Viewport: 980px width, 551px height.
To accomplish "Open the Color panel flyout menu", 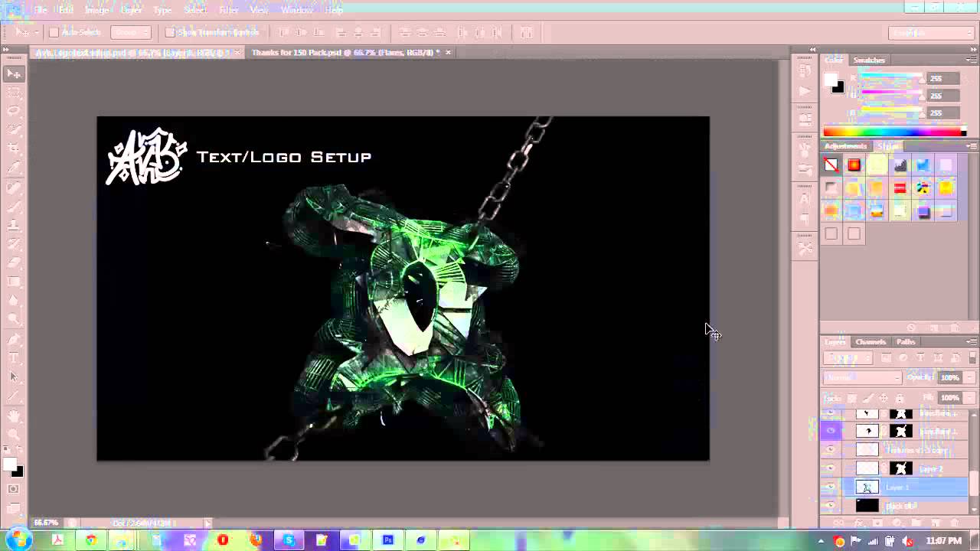I will pos(972,60).
